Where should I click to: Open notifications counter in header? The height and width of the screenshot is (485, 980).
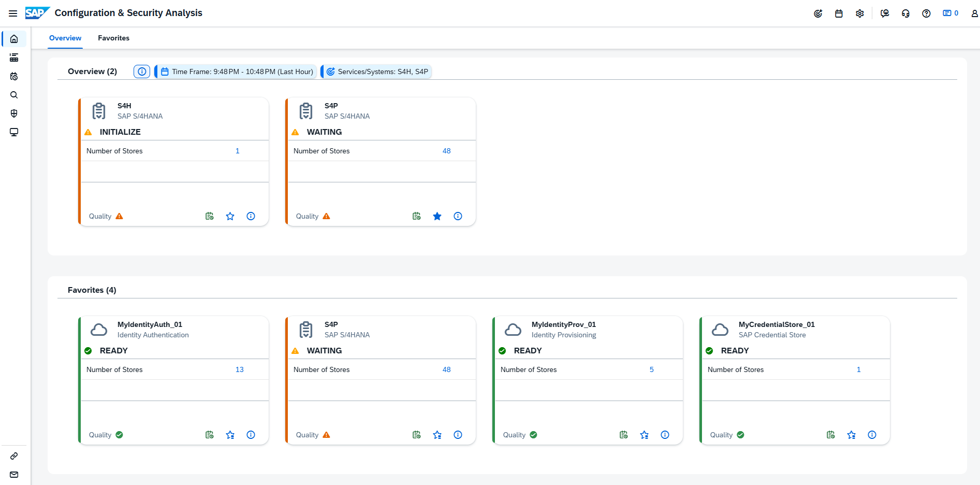(950, 13)
